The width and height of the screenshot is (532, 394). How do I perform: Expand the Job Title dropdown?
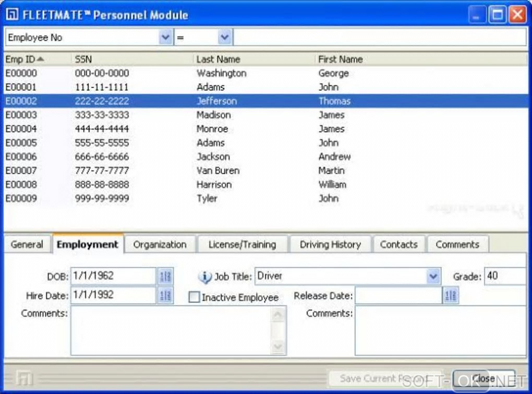coord(433,276)
